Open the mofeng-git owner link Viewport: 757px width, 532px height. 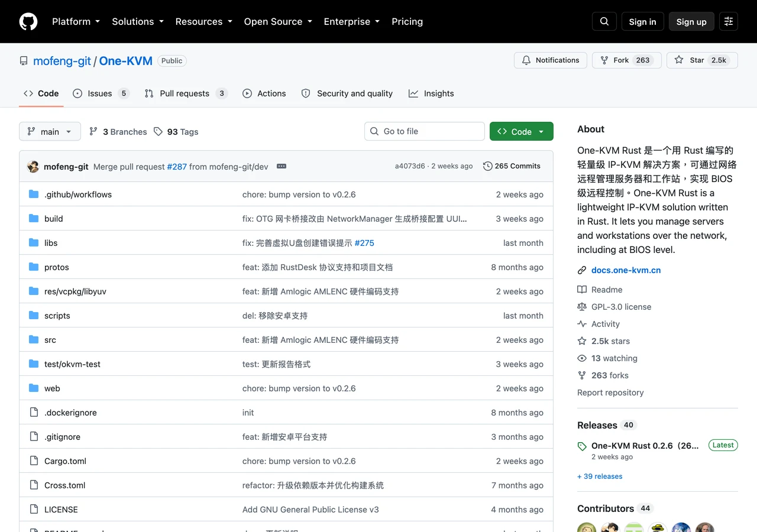(x=62, y=61)
